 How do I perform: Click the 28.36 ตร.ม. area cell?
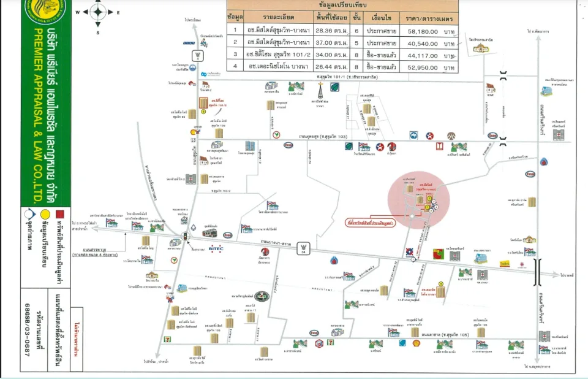tap(331, 31)
